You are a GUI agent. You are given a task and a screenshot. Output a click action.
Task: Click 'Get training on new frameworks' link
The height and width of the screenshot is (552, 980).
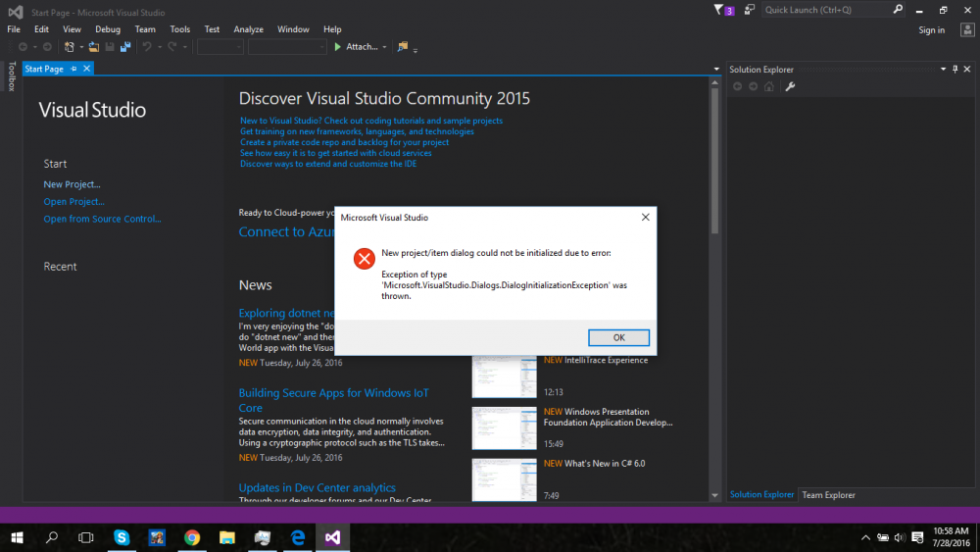(x=357, y=131)
